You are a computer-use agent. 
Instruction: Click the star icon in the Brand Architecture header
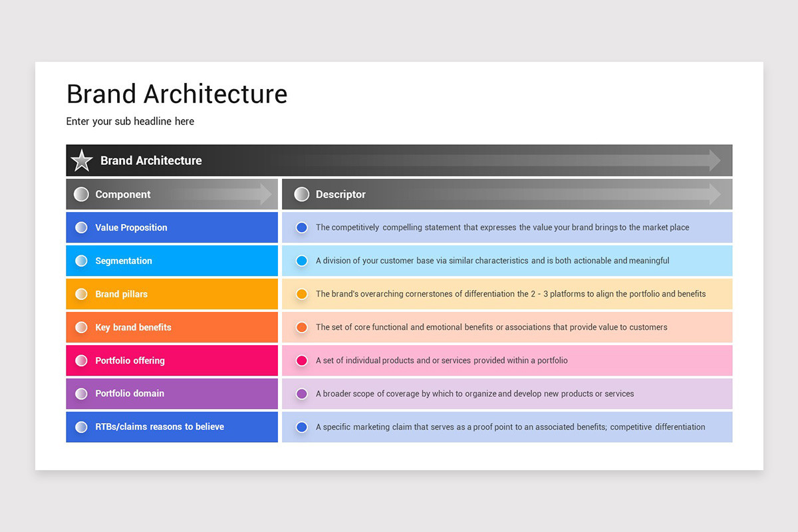pos(81,160)
